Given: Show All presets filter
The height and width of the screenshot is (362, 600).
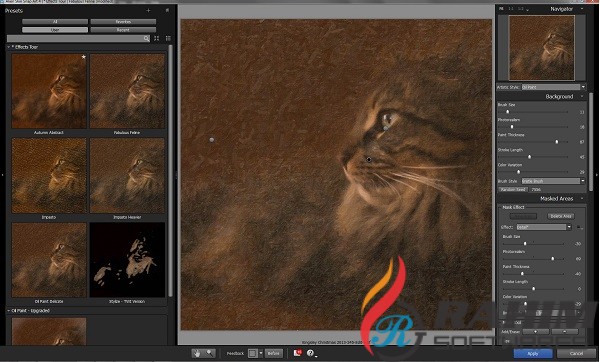Looking at the screenshot, I should coord(55,22).
